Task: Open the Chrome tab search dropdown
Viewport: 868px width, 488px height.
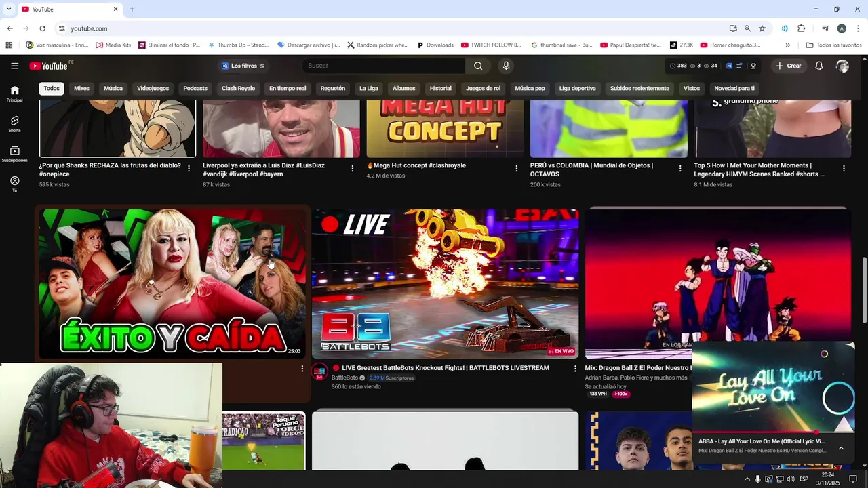Action: tap(9, 9)
